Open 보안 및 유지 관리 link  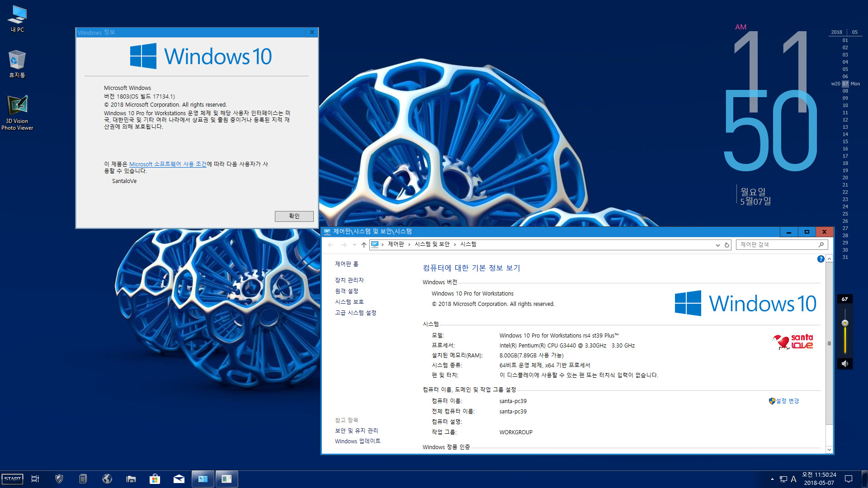pos(356,431)
